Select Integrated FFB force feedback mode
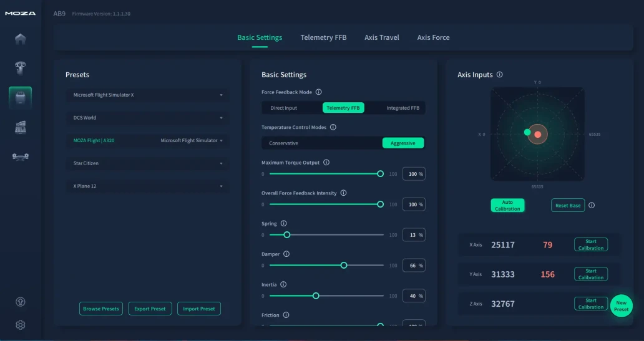644x341 pixels. (x=403, y=108)
